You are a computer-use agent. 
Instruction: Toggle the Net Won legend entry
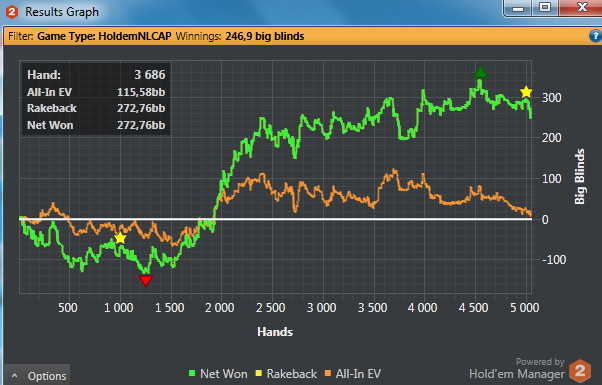coord(218,373)
